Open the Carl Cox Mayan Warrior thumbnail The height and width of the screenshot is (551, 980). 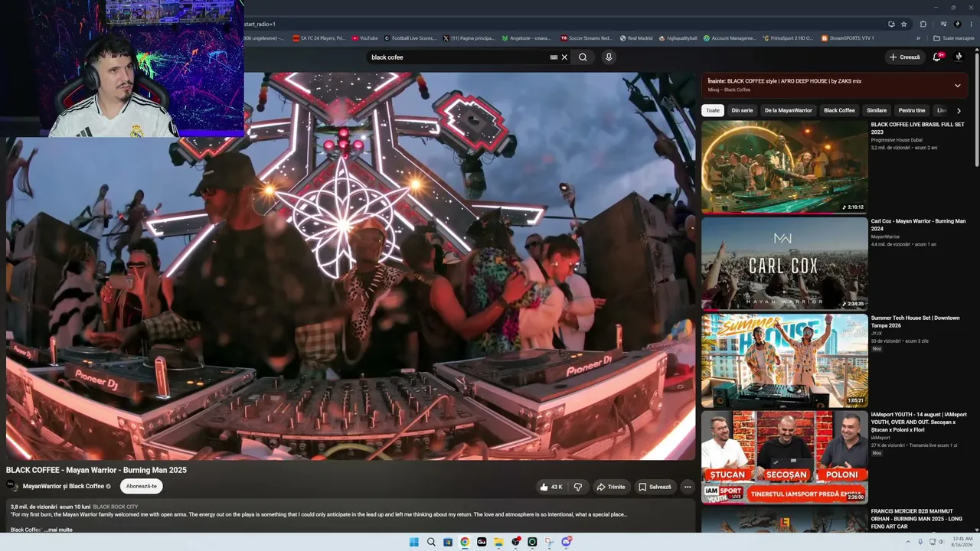785,264
